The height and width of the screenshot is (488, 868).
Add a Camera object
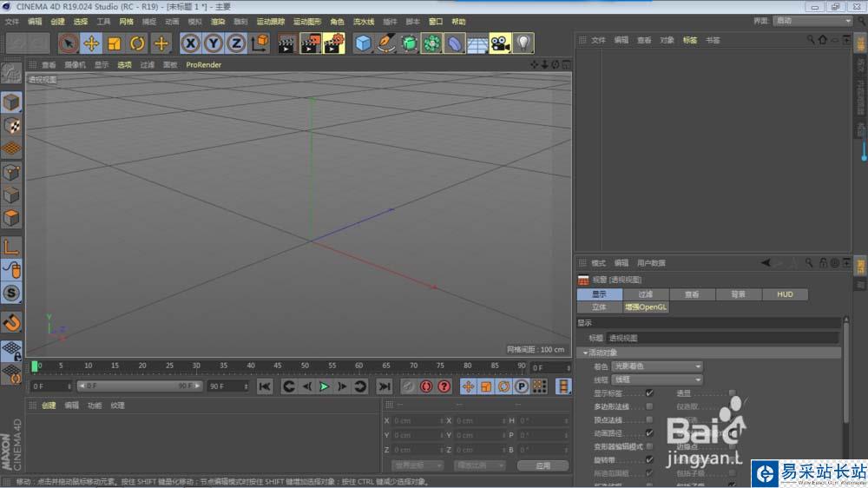point(501,43)
